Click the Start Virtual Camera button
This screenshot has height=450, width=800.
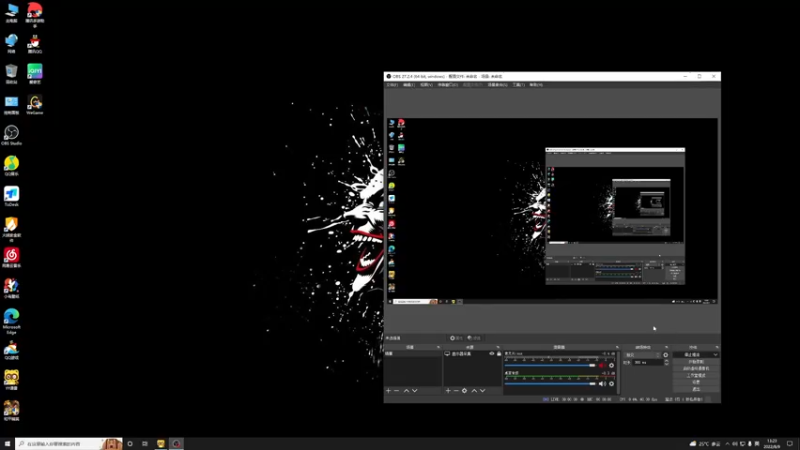coord(696,368)
